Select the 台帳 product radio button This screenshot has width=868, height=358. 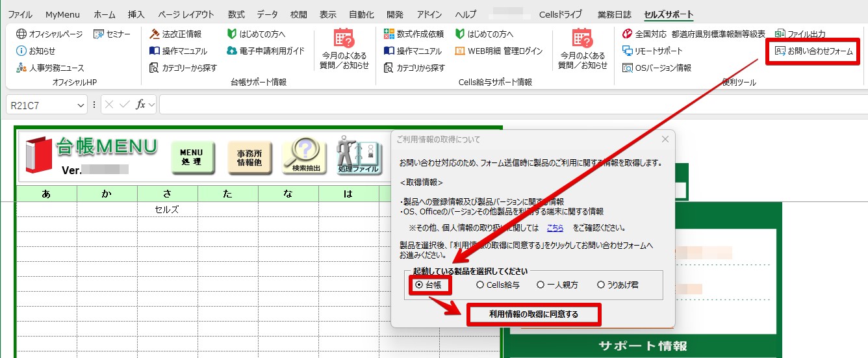click(x=428, y=285)
